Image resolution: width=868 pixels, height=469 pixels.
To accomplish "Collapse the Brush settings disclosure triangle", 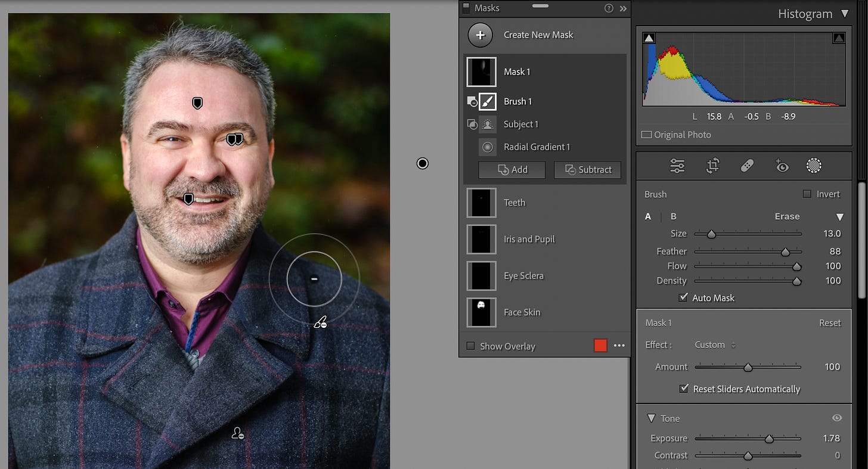I will point(839,217).
